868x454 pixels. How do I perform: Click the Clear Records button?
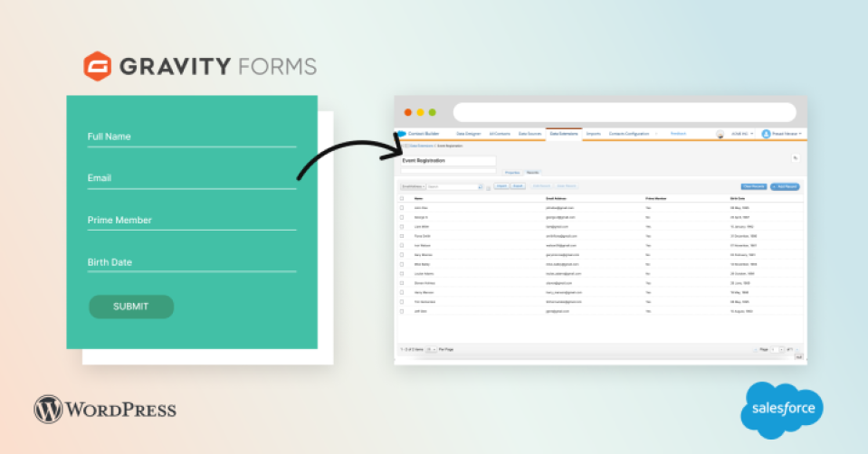(754, 187)
